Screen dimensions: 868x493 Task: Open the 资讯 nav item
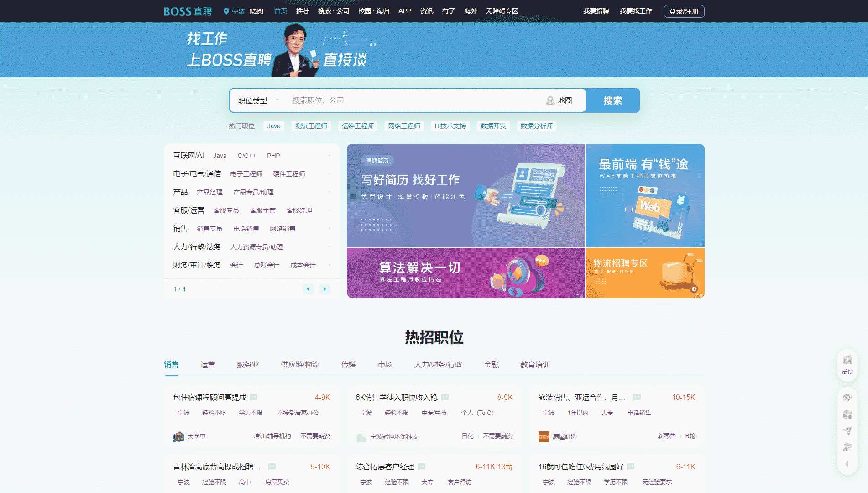pos(427,11)
